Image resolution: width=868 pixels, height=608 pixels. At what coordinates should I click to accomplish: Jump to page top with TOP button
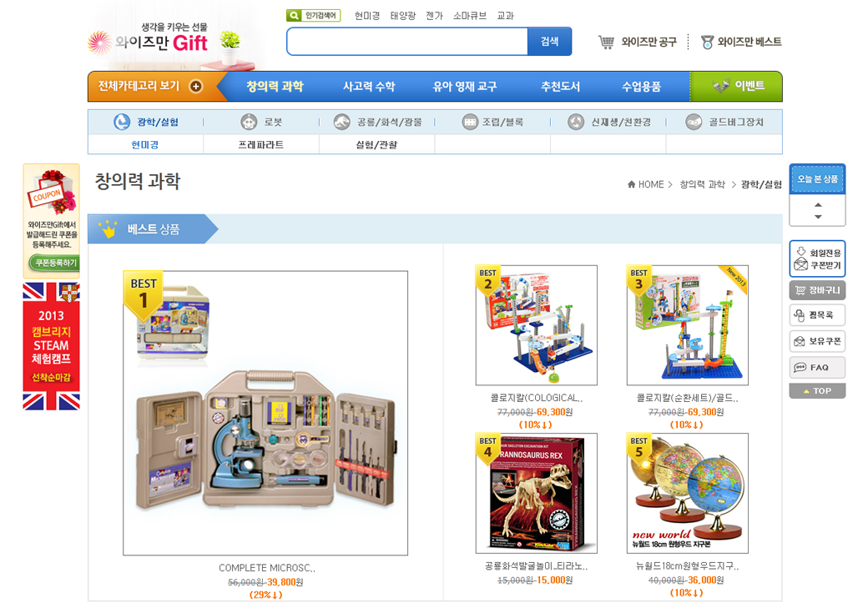coord(817,390)
